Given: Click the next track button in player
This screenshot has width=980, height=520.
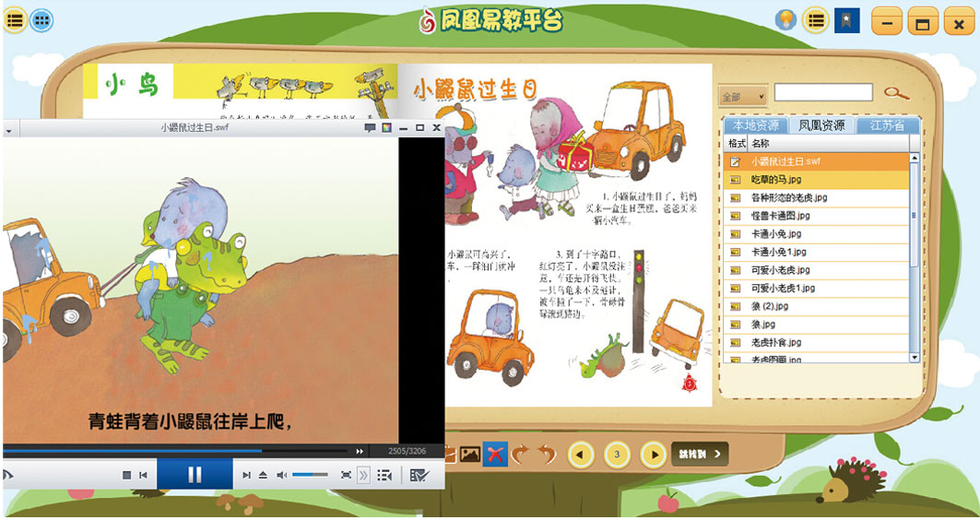Looking at the screenshot, I should (246, 476).
